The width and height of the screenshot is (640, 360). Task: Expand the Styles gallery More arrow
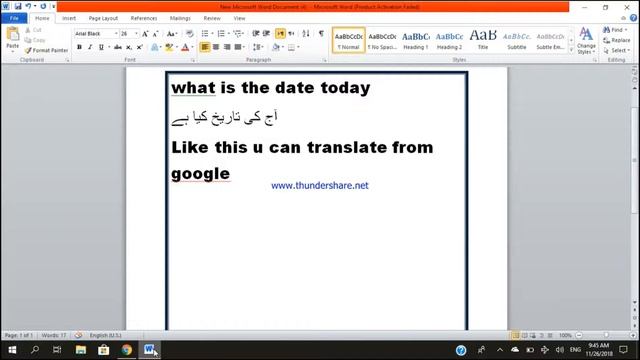pyautogui.click(x=571, y=50)
